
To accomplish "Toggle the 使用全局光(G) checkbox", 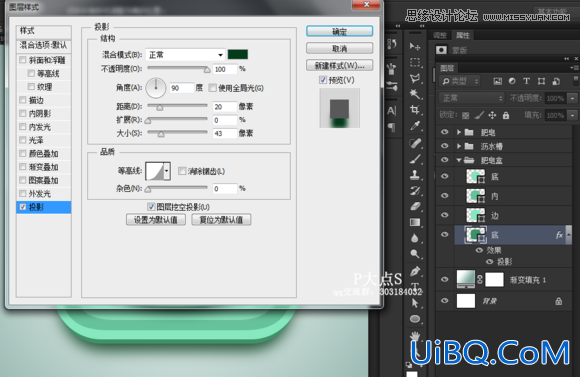I will click(x=212, y=88).
